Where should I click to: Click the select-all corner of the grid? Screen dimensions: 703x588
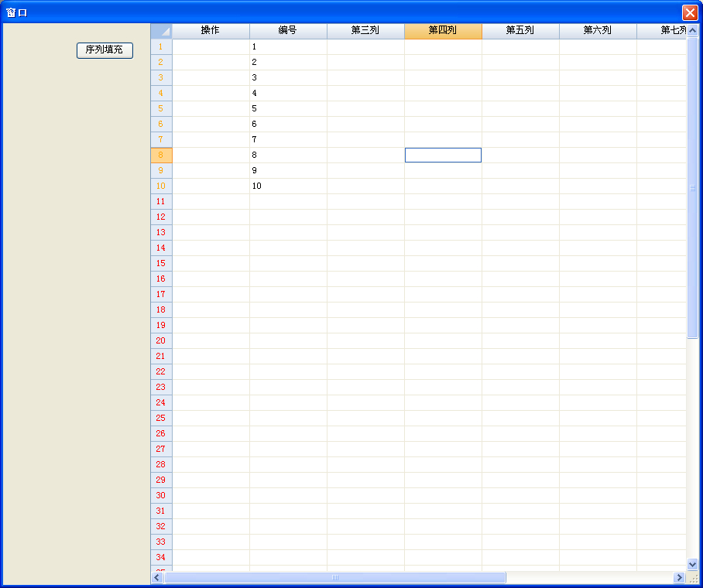[161, 31]
